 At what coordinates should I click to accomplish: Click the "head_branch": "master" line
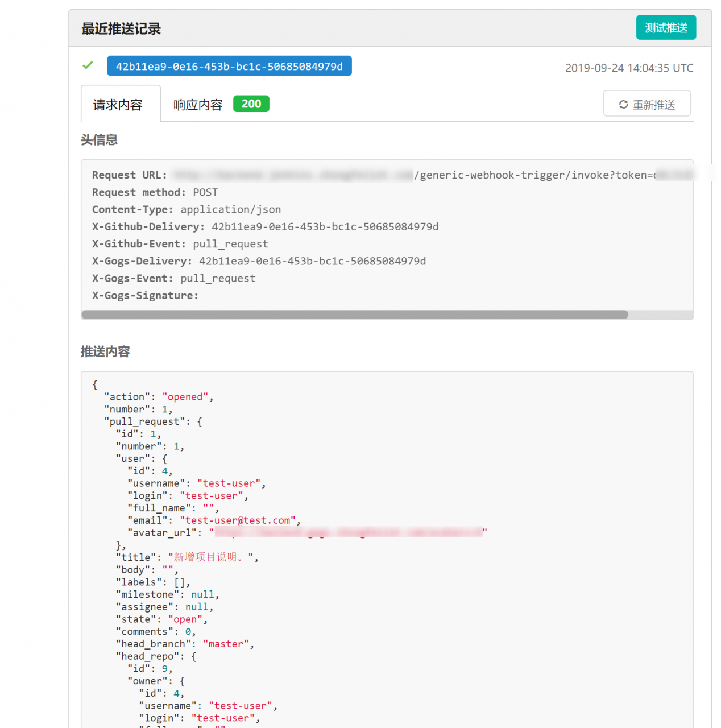pyautogui.click(x=185, y=644)
